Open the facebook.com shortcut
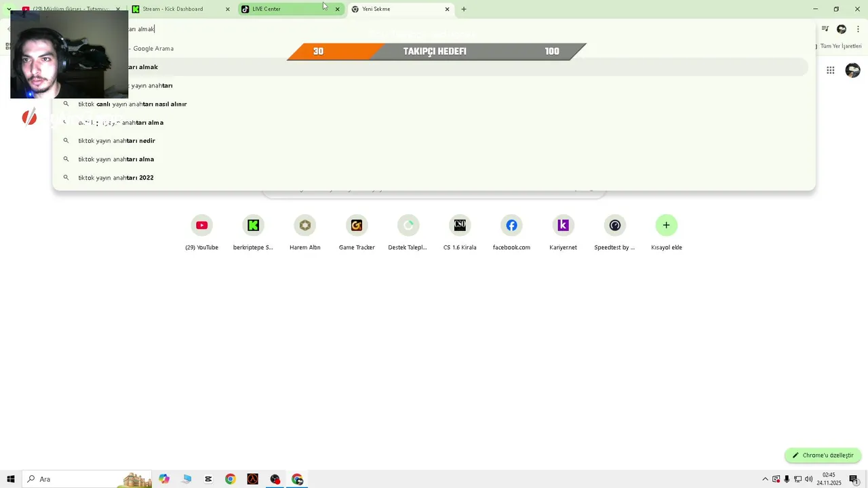 (511, 232)
